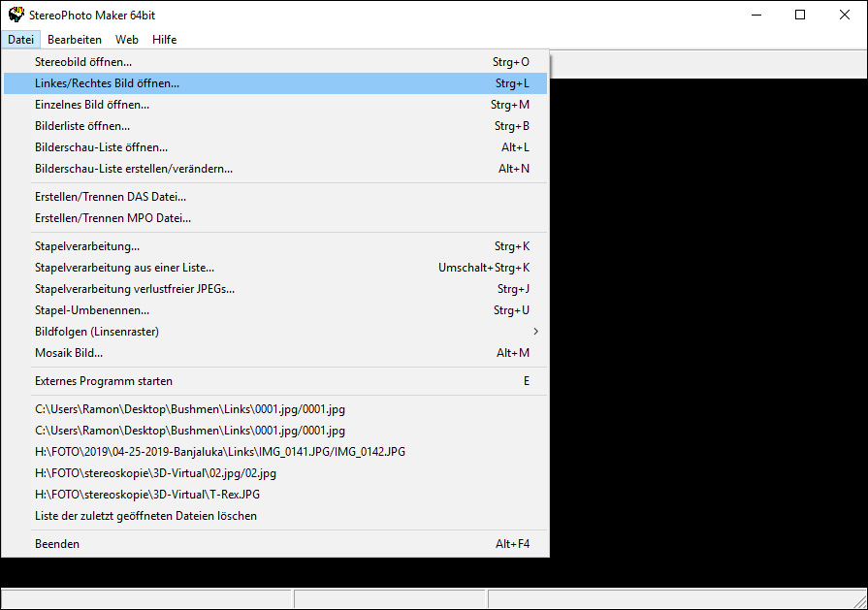Viewport: 868px width, 610px height.
Task: Select Beenden to quit
Action: pyautogui.click(x=275, y=544)
